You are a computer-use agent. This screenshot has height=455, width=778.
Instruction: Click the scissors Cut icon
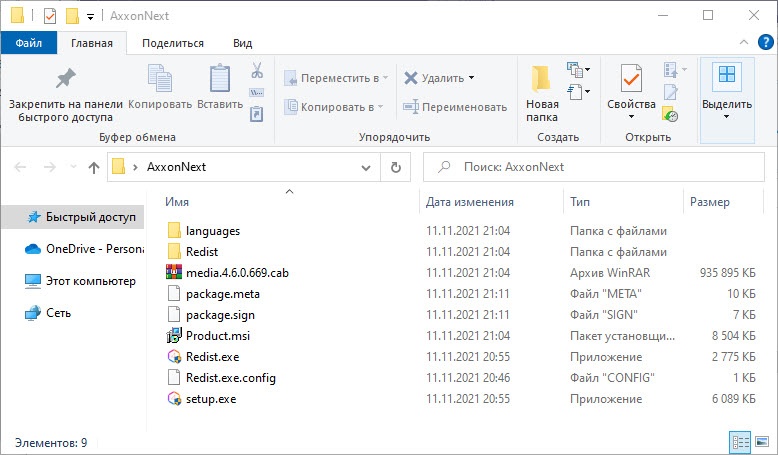[x=257, y=70]
